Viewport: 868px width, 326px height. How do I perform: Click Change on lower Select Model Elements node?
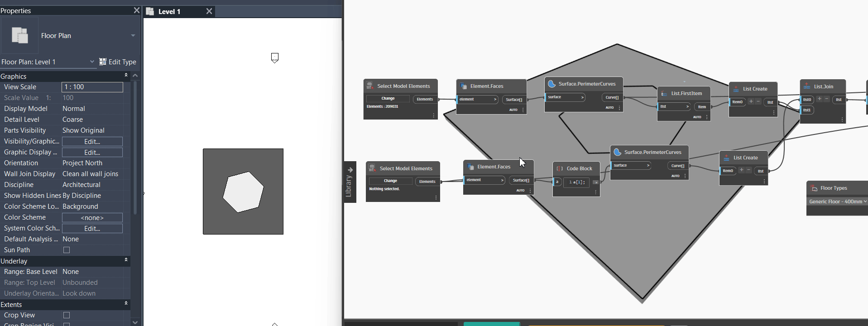tap(390, 181)
